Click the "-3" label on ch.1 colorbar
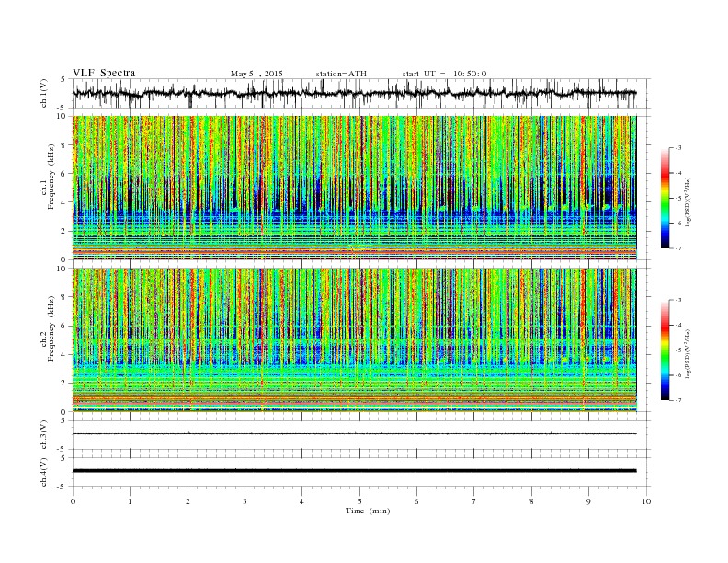Viewport: 728px width, 563px height. (678, 148)
